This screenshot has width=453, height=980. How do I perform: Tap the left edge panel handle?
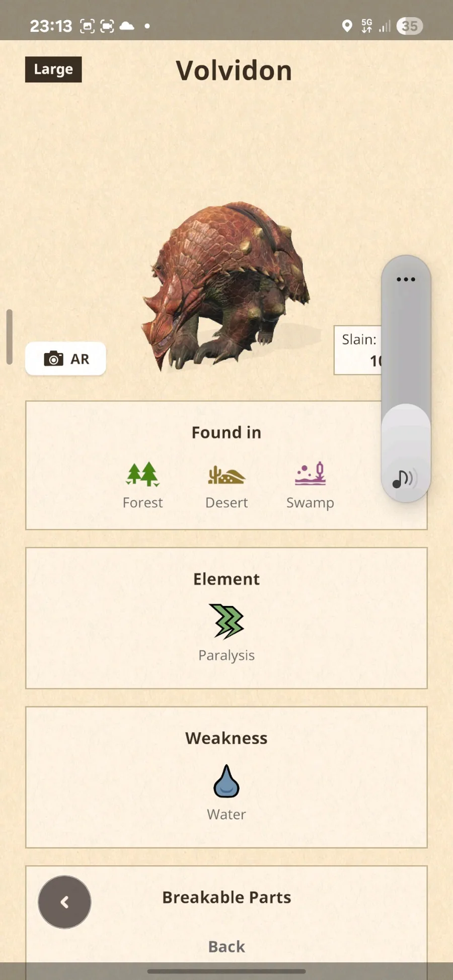click(x=9, y=336)
